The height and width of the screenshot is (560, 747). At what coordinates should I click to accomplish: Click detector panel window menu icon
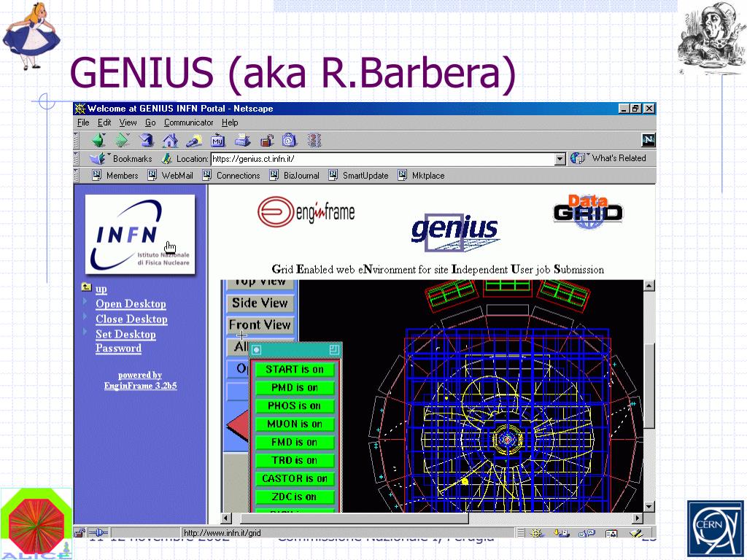point(256,350)
